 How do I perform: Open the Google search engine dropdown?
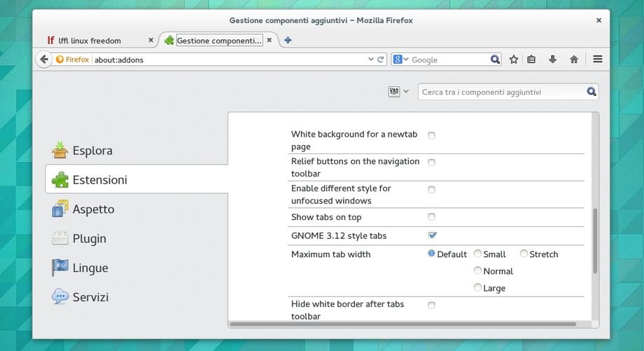click(400, 60)
